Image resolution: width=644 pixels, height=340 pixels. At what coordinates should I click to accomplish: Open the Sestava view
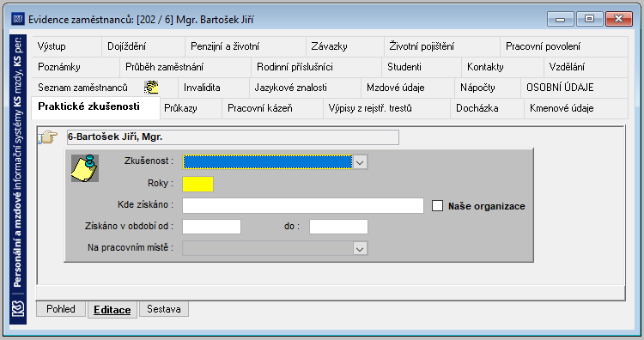(x=164, y=309)
